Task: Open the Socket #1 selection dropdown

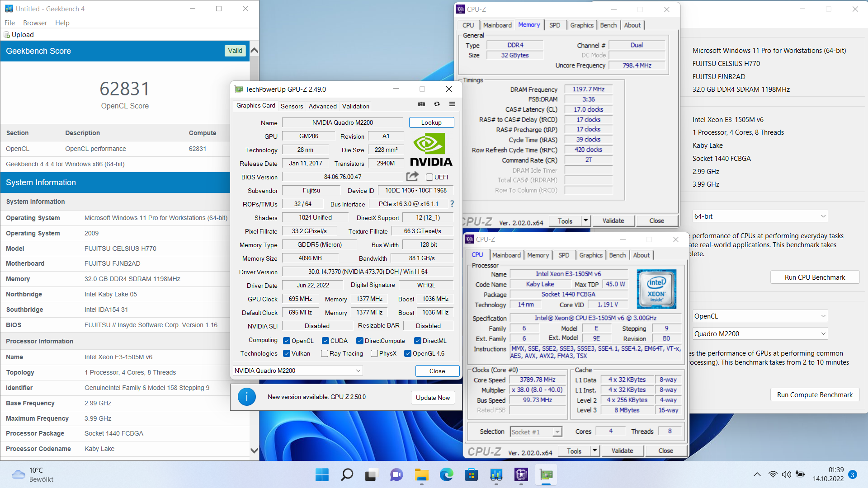Action: point(536,432)
